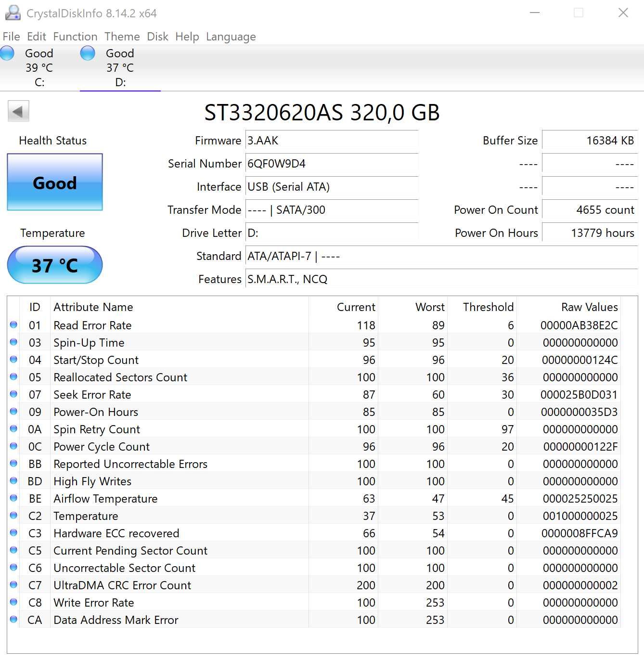Open the Language menu

tap(231, 37)
